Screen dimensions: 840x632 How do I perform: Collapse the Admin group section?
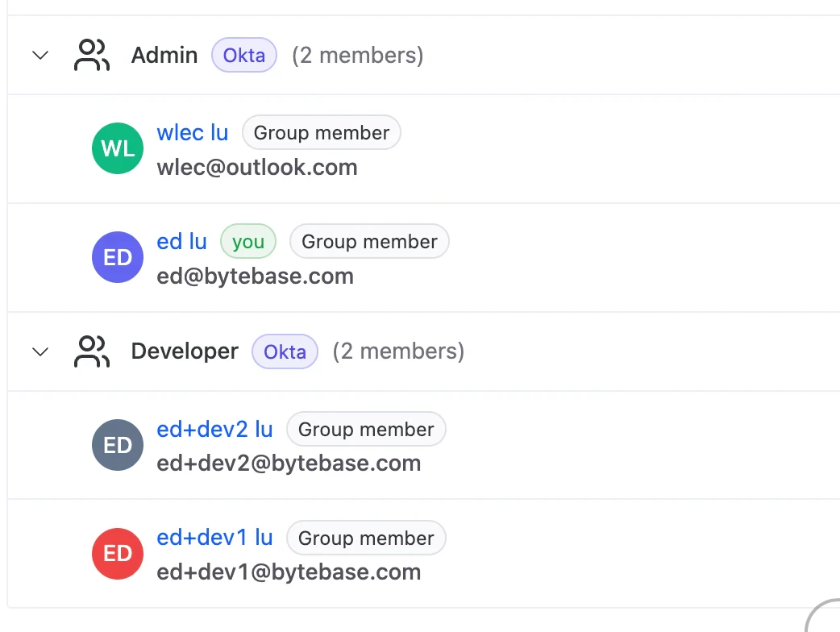coord(40,55)
